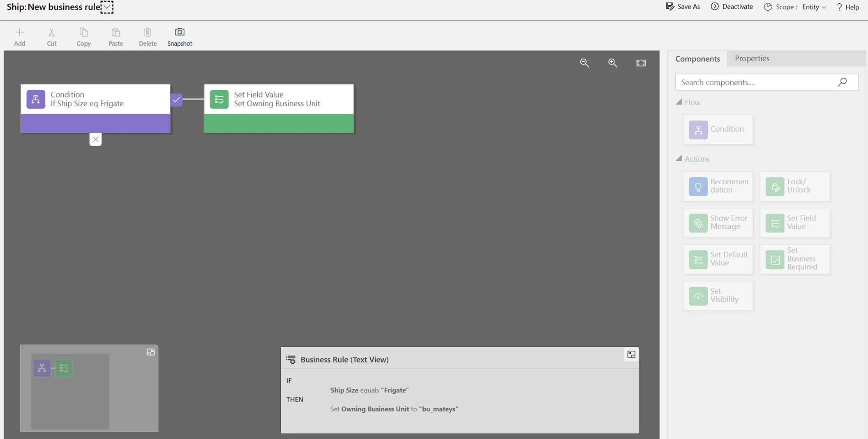Viewport: 868px width, 439px height.
Task: Click the condition true checkmark connector
Action: 176,100
